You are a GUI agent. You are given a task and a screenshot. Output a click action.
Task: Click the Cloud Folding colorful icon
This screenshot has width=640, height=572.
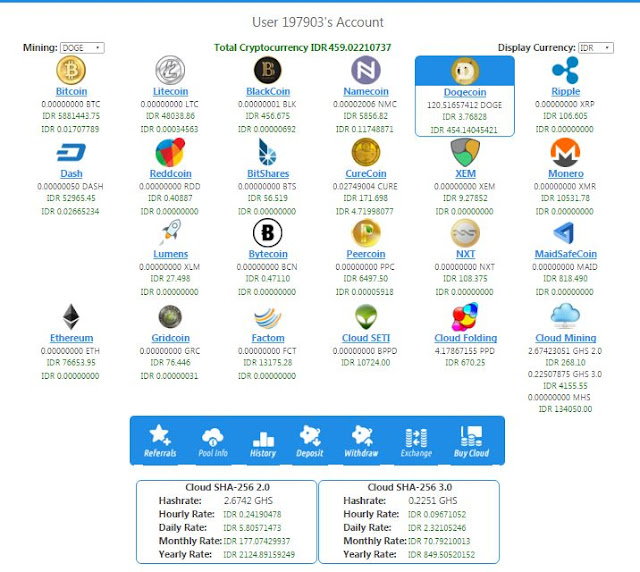[x=465, y=317]
